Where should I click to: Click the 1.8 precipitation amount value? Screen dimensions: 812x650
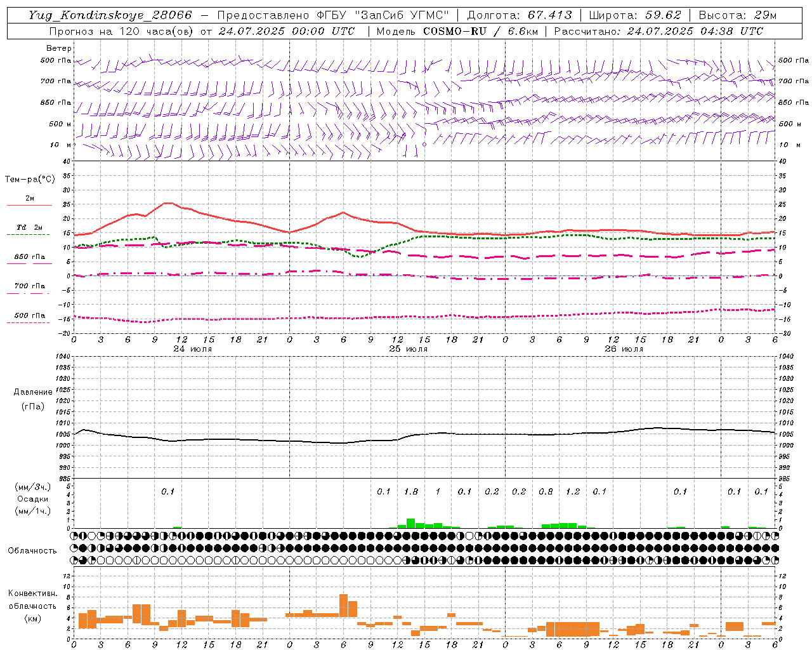pyautogui.click(x=411, y=491)
